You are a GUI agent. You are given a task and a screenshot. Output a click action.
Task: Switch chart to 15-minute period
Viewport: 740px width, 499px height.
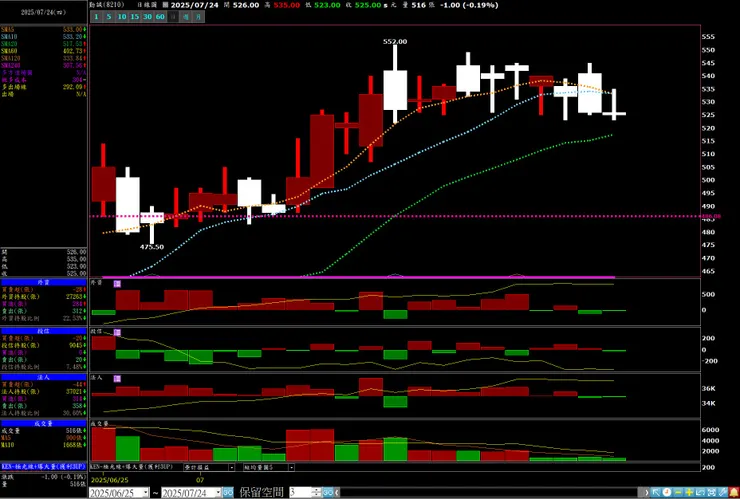135,17
